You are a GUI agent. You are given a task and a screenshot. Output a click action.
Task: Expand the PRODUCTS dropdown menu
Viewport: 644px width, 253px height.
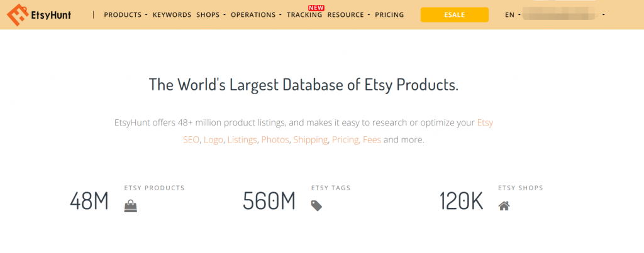pyautogui.click(x=126, y=15)
